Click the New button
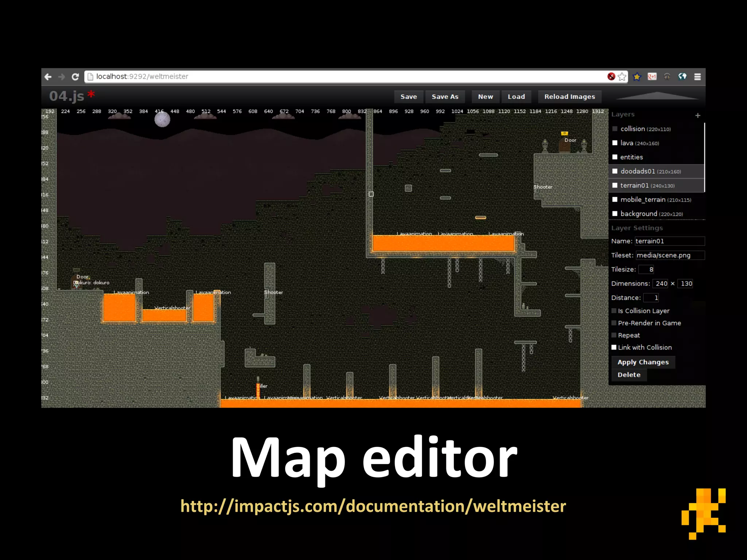The width and height of the screenshot is (747, 560). [485, 97]
